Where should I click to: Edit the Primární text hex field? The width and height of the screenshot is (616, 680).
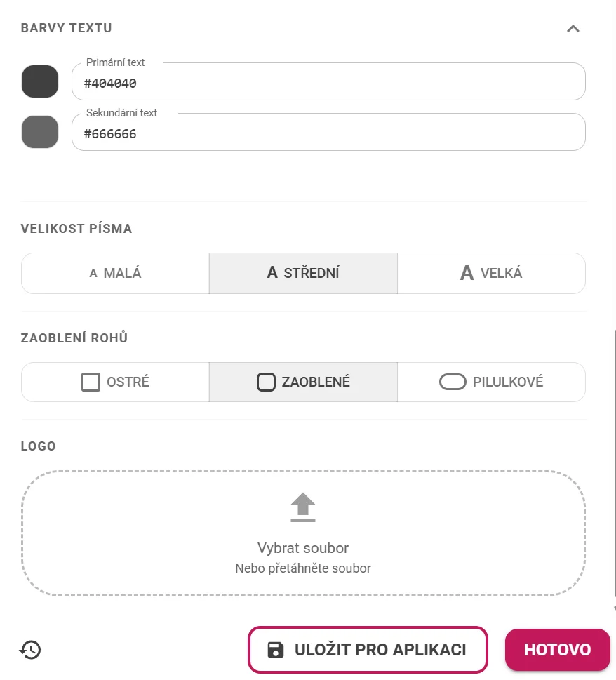click(328, 81)
